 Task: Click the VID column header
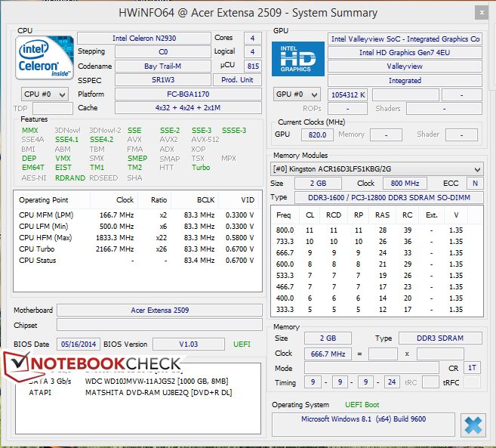[239, 200]
